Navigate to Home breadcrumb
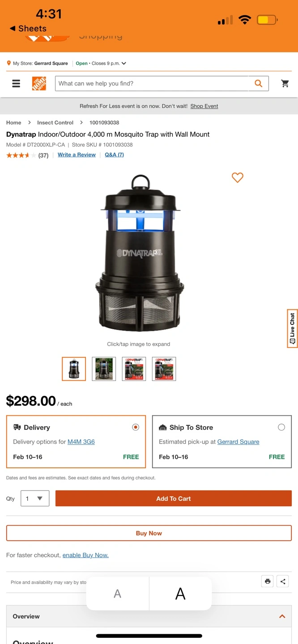The image size is (298, 644). pos(13,123)
